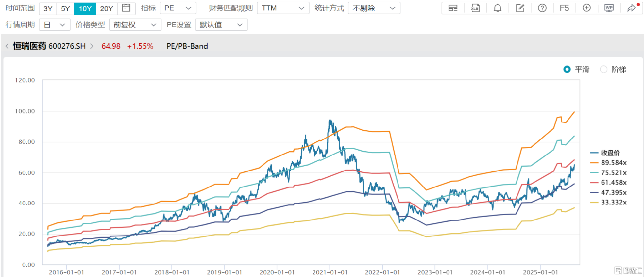Click the 60.00 y-axis label

tap(26, 173)
